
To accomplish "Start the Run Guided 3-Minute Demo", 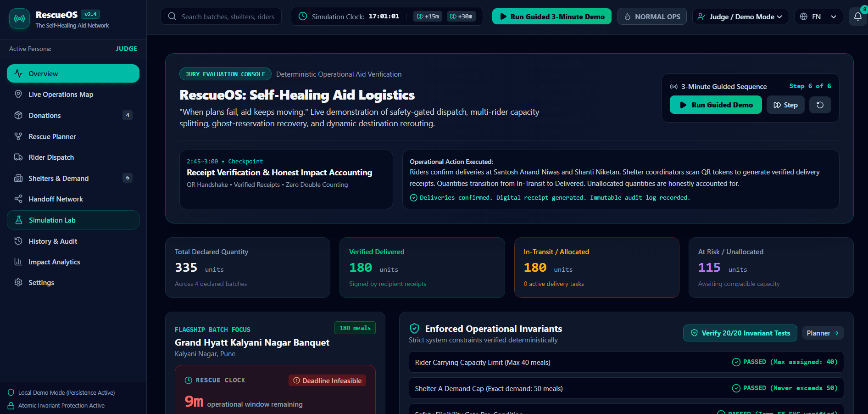I will [552, 17].
